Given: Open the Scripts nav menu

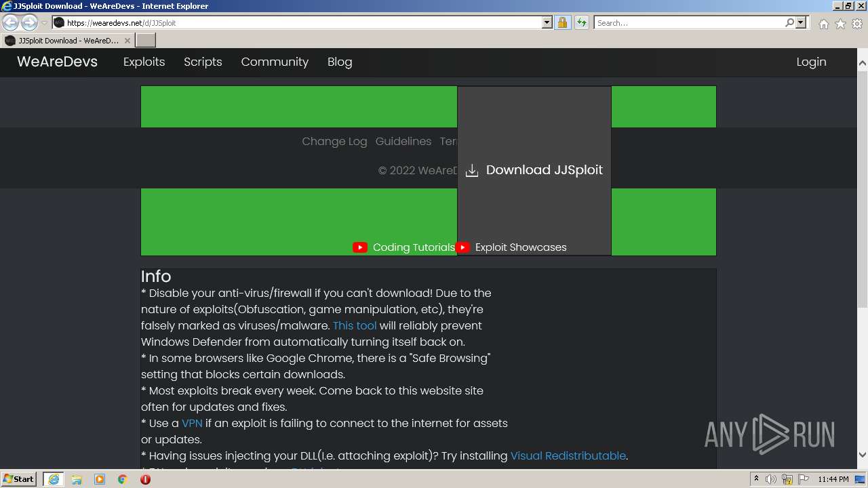Looking at the screenshot, I should click(203, 62).
